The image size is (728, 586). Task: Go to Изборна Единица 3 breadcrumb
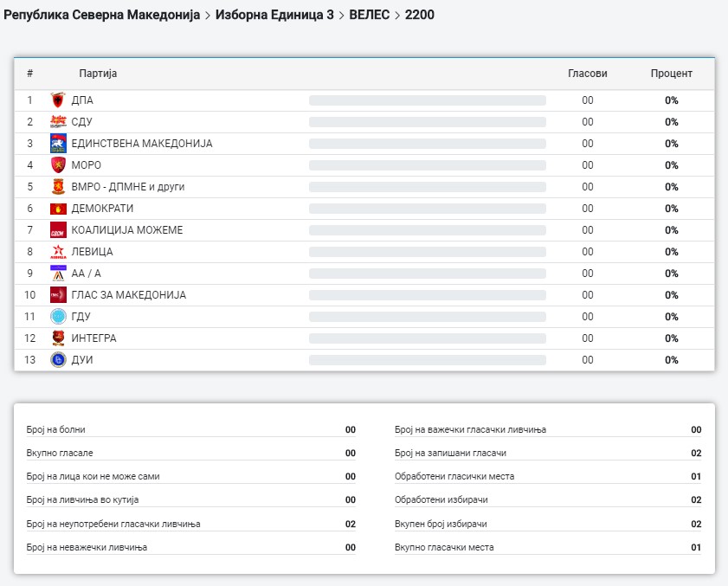pyautogui.click(x=274, y=15)
